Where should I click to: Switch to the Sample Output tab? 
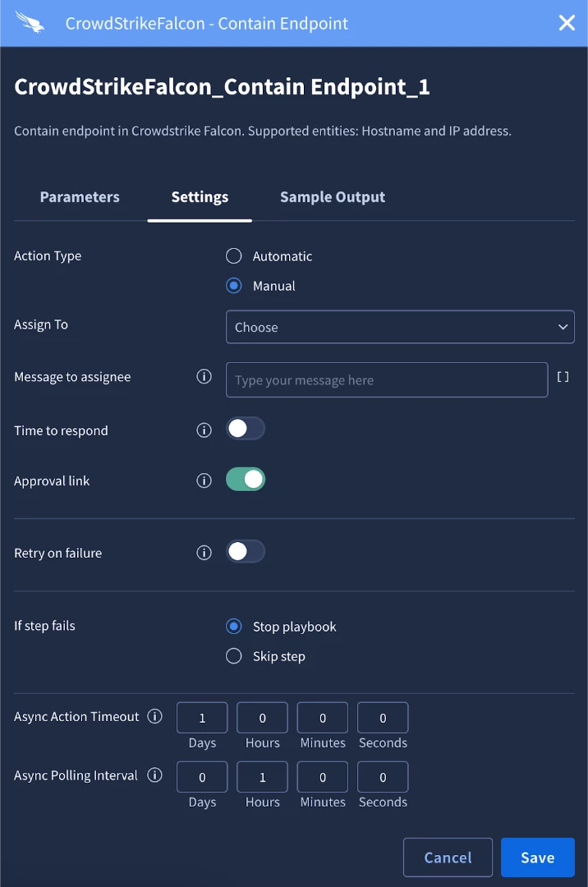(x=333, y=197)
